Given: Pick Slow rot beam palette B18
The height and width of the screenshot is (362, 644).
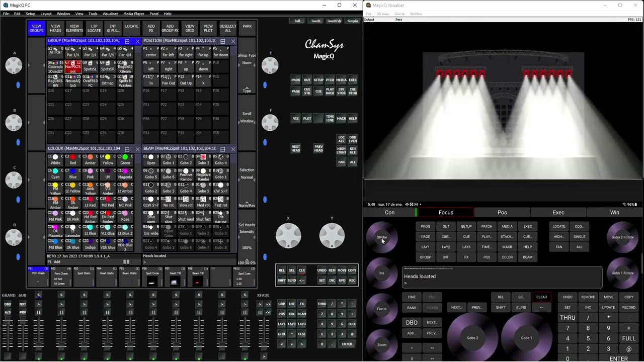Looking at the screenshot, I should (186, 202).
